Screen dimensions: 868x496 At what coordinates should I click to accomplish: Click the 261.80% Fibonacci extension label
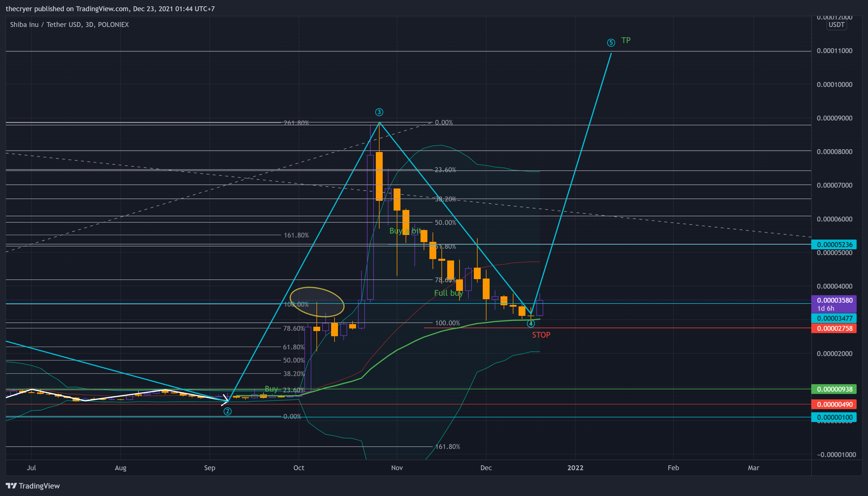point(296,123)
